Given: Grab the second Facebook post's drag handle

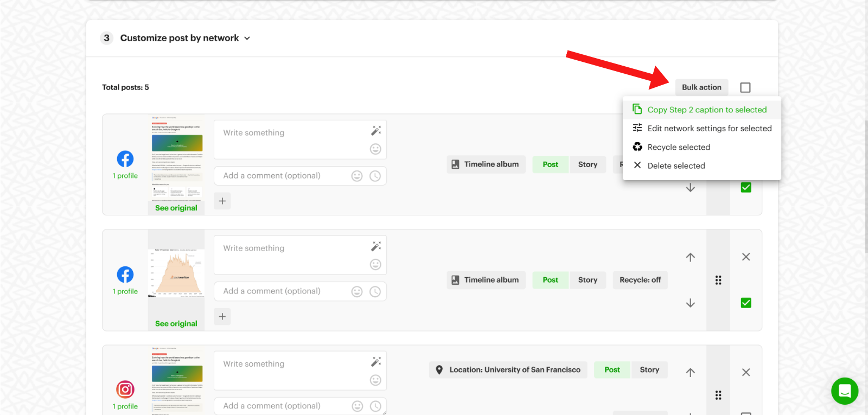Looking at the screenshot, I should point(718,280).
